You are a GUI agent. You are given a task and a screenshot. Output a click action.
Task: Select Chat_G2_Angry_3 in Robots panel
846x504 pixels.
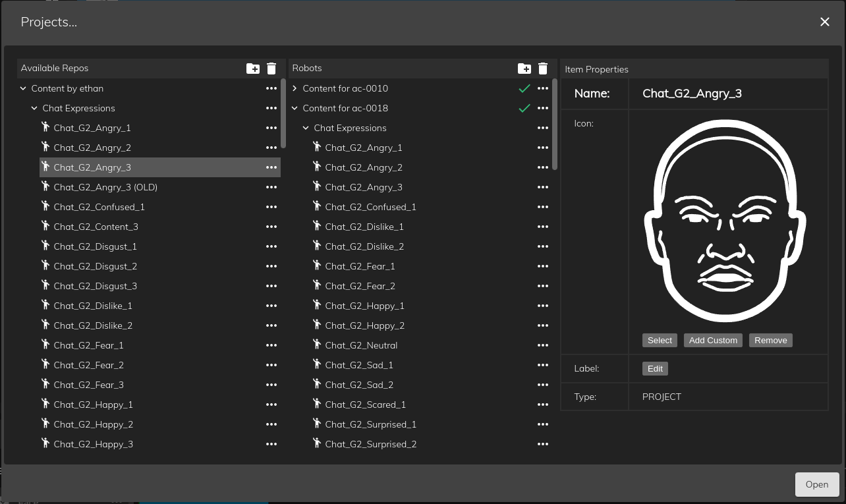click(432, 187)
